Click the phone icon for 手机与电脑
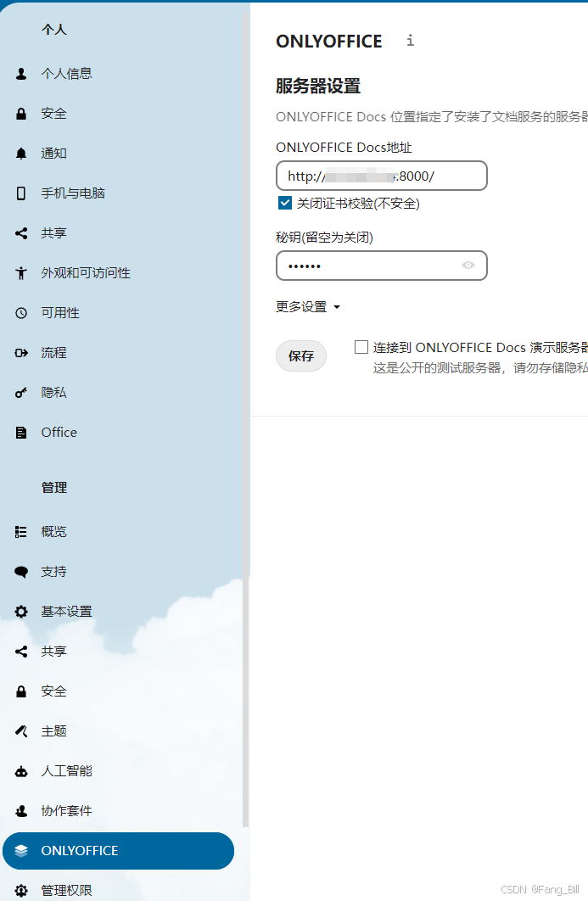The height and width of the screenshot is (901, 588). [21, 193]
